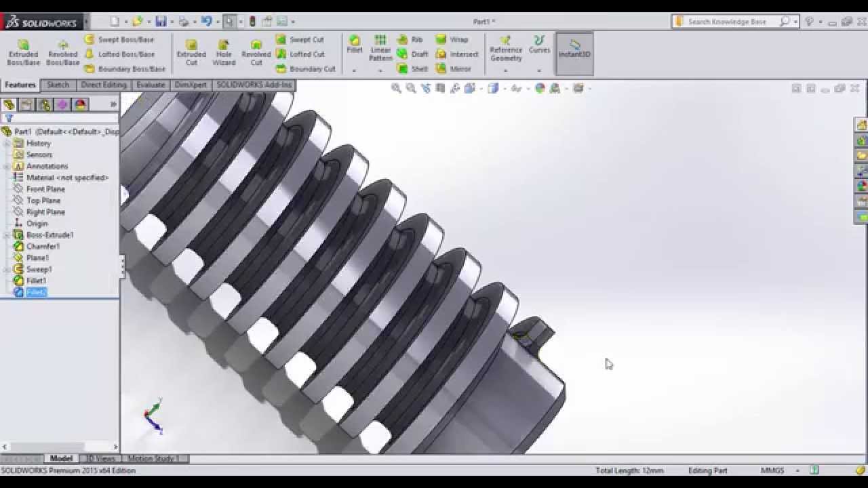Expand the panel tabs with the double arrow

[113, 104]
